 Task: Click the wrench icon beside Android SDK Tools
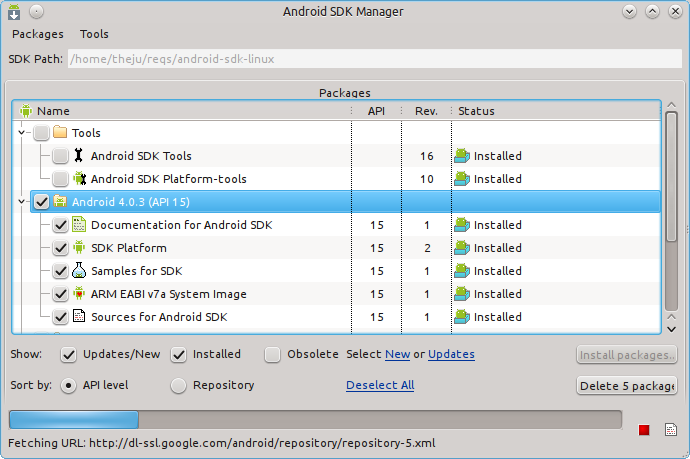(78, 155)
